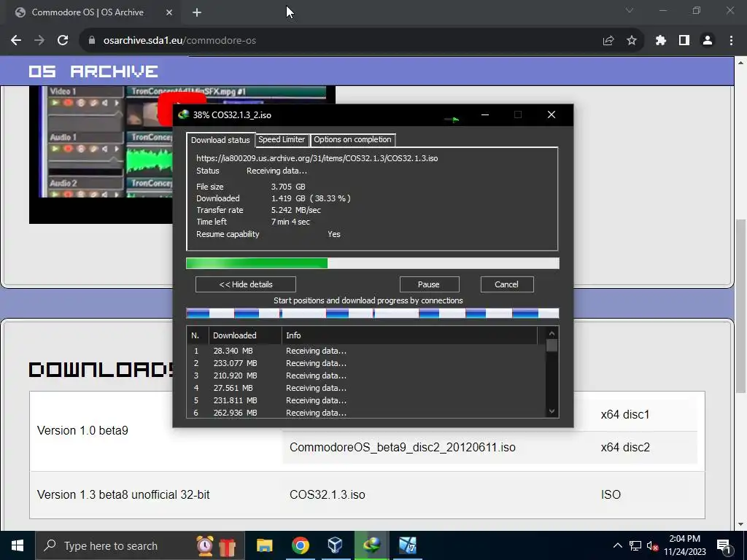Close the Commodore OS tab

(x=169, y=12)
